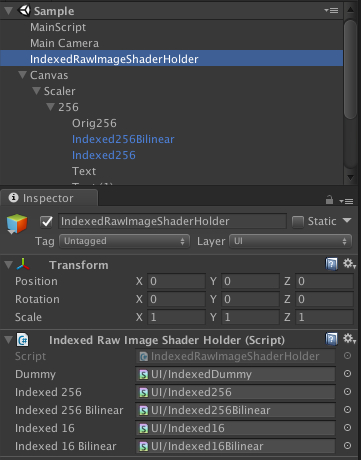Click the UI/Indexed256 shader reference
Viewport: 361px width, 460px height.
(235, 392)
